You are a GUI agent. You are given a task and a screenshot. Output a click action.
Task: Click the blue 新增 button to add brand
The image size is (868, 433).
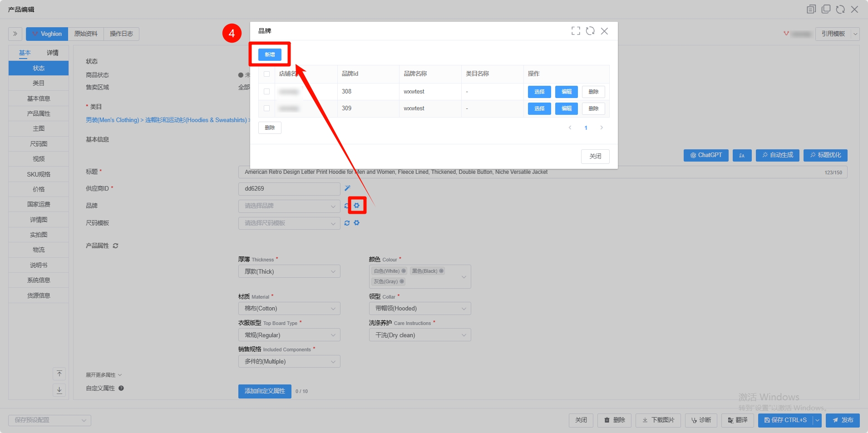270,55
